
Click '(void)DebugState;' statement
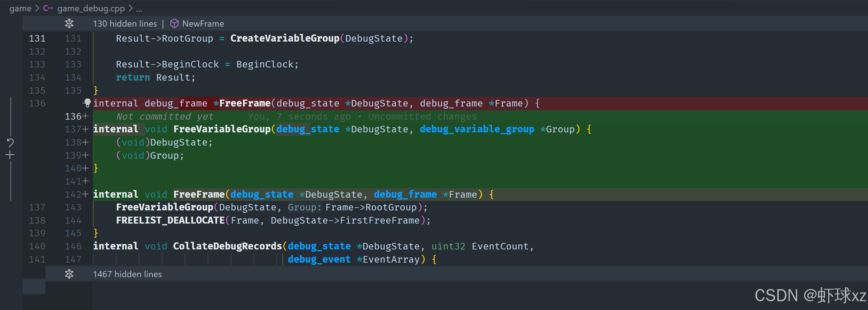point(164,142)
